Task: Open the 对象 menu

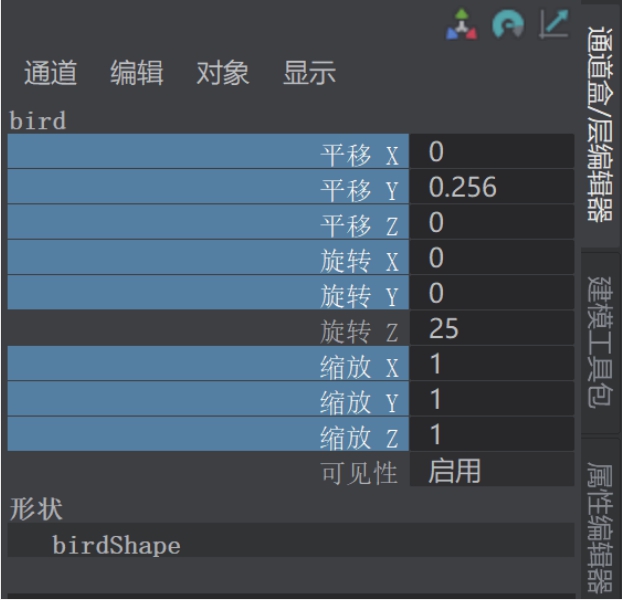Action: [222, 73]
